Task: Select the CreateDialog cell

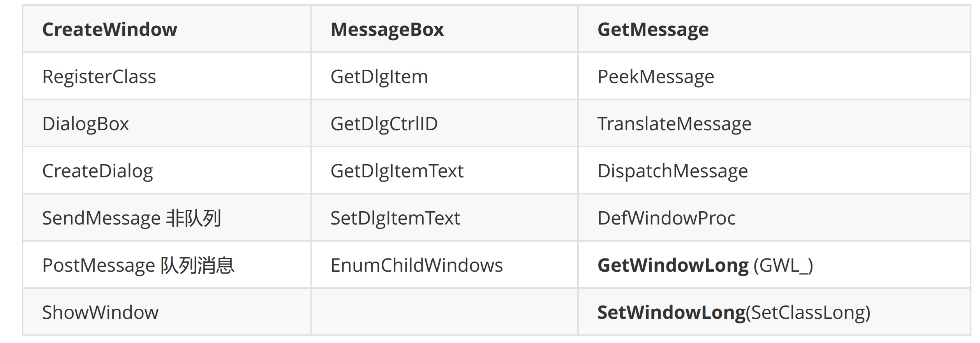Action: pos(97,171)
